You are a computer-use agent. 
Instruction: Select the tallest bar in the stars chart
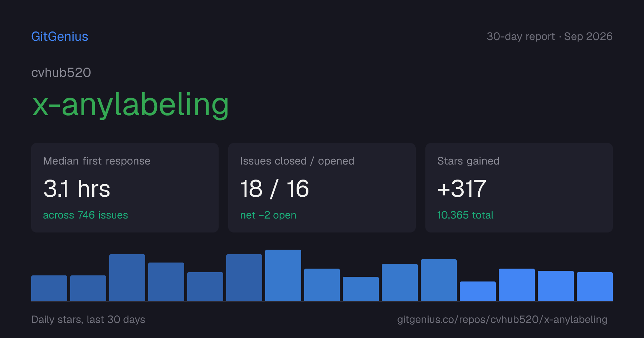click(283, 275)
